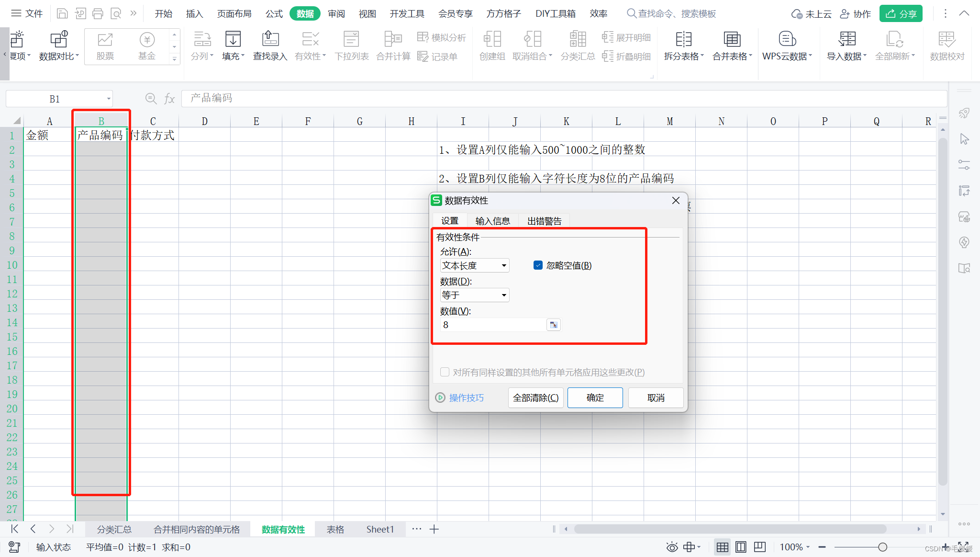Open the 允许 dropdown showing 文本长度
Screen dimensions: 980x557
pyautogui.click(x=474, y=265)
